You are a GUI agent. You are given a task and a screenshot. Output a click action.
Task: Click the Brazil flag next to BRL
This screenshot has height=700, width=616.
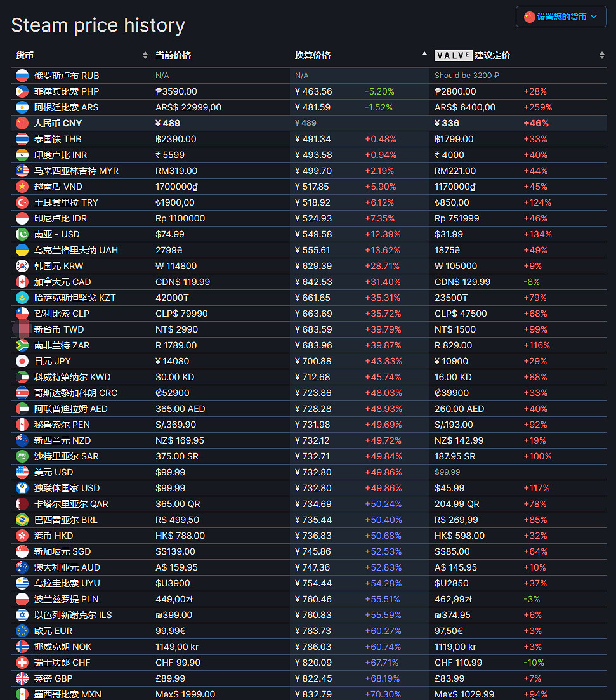pyautogui.click(x=22, y=520)
